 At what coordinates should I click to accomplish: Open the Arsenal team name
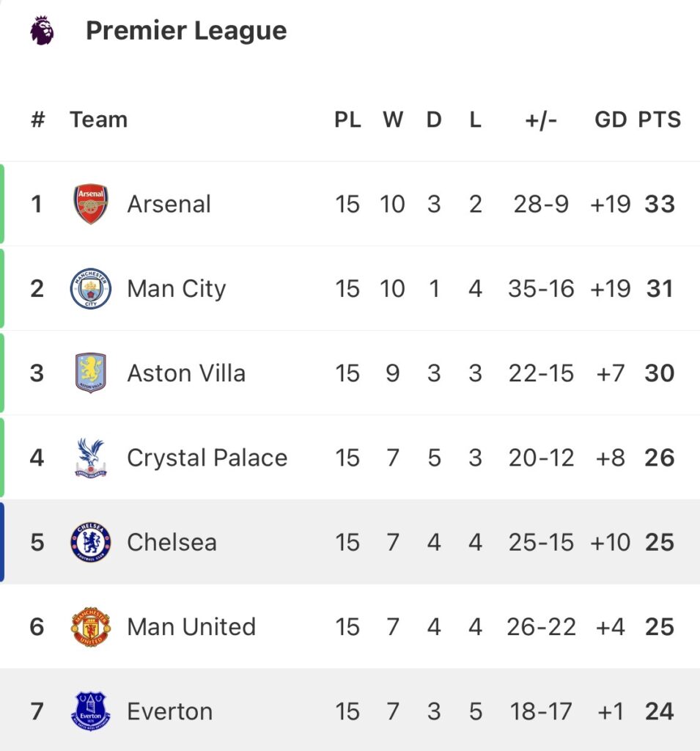pos(169,204)
